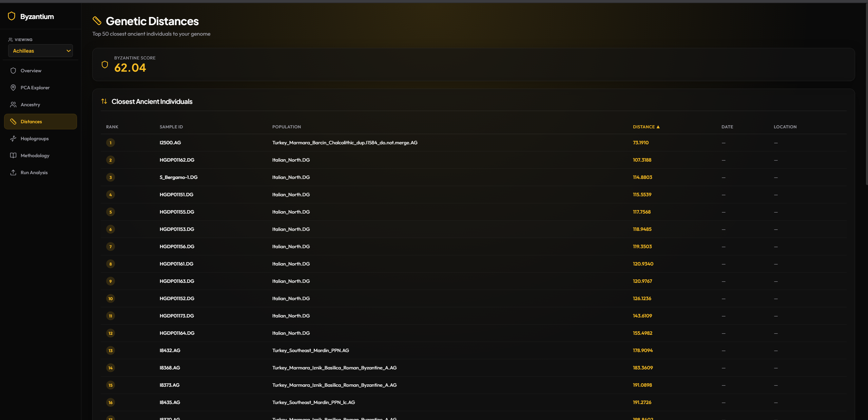This screenshot has height=420, width=868.
Task: Click the ruler icon next to Genetic Distances
Action: point(97,21)
